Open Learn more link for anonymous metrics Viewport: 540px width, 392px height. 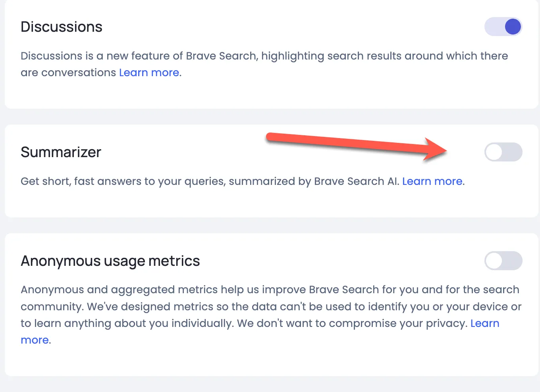click(484, 323)
